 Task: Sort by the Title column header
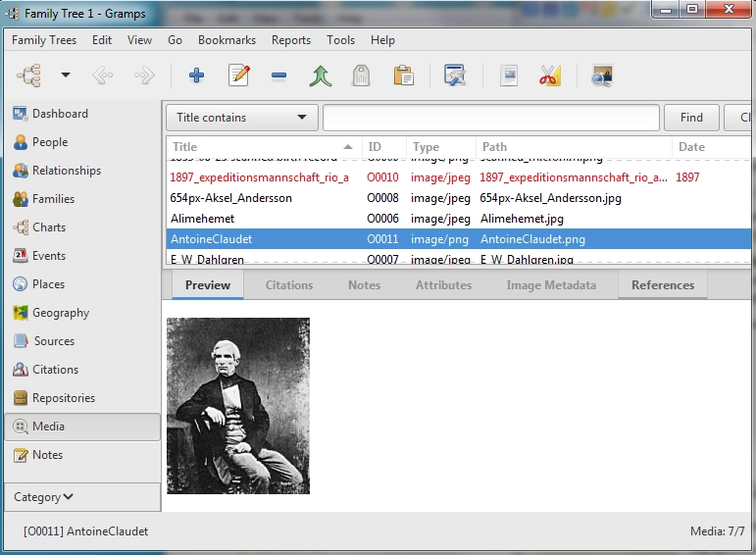pyautogui.click(x=264, y=147)
